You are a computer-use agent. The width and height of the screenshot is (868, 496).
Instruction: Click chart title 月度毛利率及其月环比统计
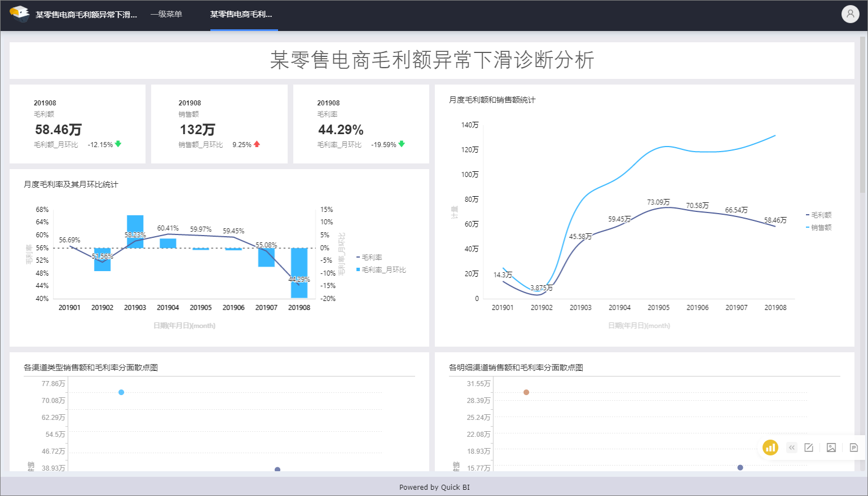pyautogui.click(x=71, y=184)
